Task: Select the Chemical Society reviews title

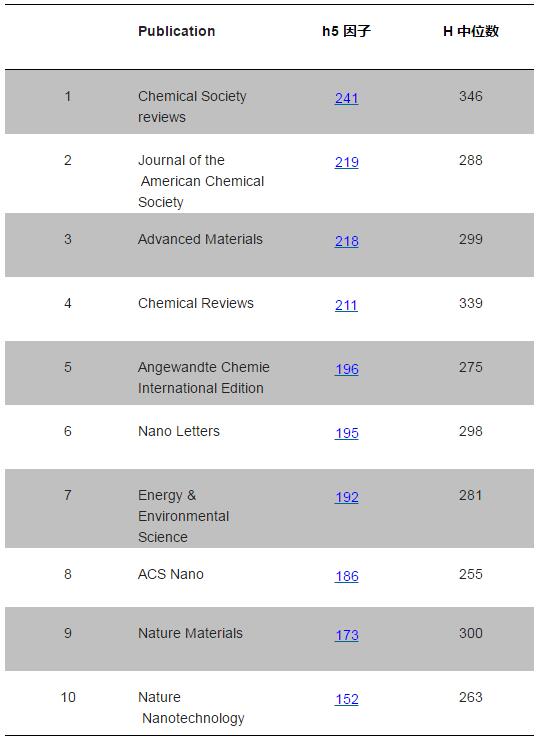Action: click(x=192, y=107)
